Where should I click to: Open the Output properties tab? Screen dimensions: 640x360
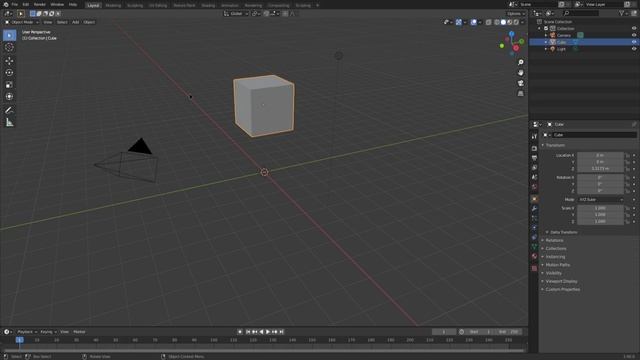(534, 158)
